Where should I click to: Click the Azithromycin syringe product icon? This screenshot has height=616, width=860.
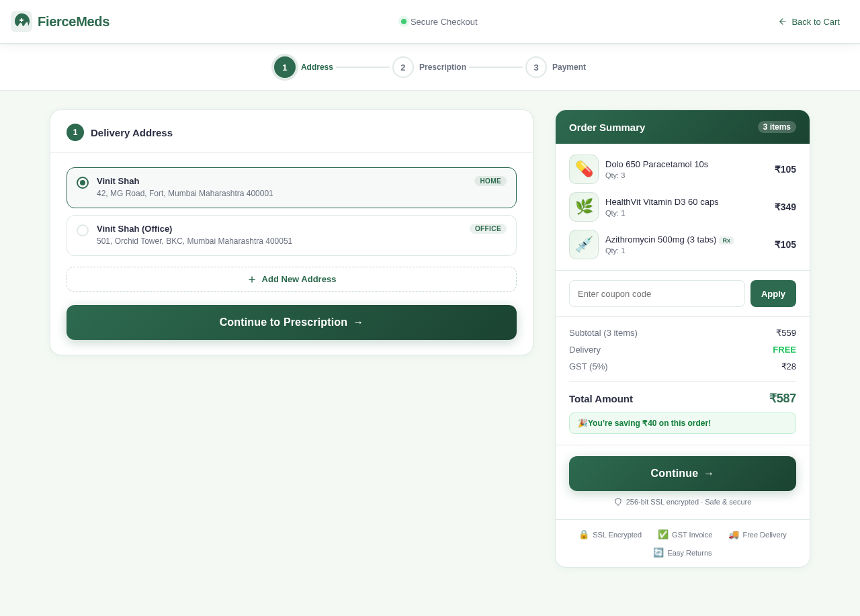[583, 244]
